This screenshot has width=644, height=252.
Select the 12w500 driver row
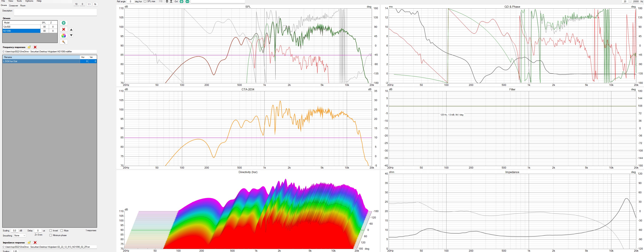(21, 27)
